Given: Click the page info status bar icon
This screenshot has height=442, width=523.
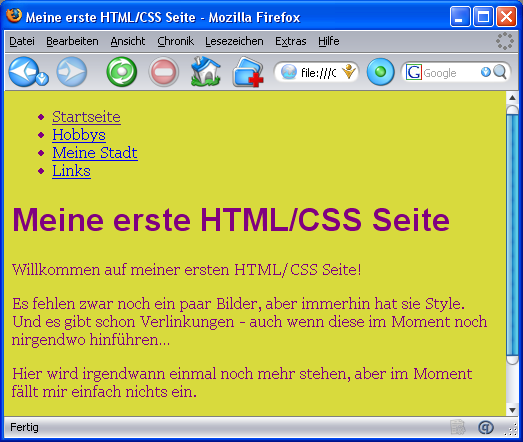Looking at the screenshot, I should pos(457,427).
